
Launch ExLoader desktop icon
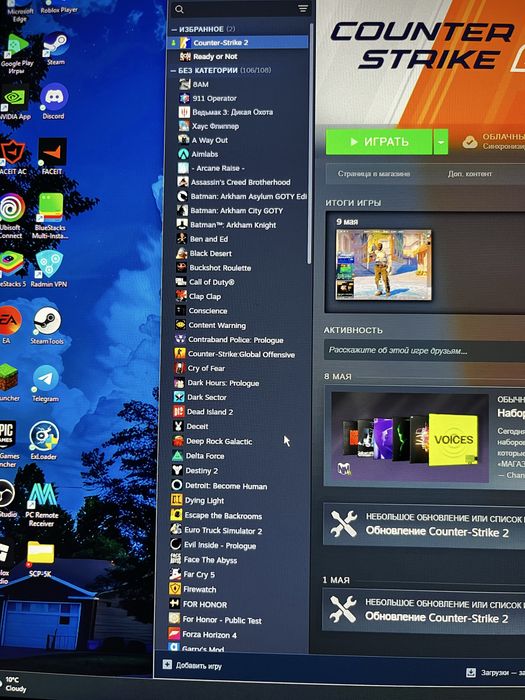[x=44, y=441]
